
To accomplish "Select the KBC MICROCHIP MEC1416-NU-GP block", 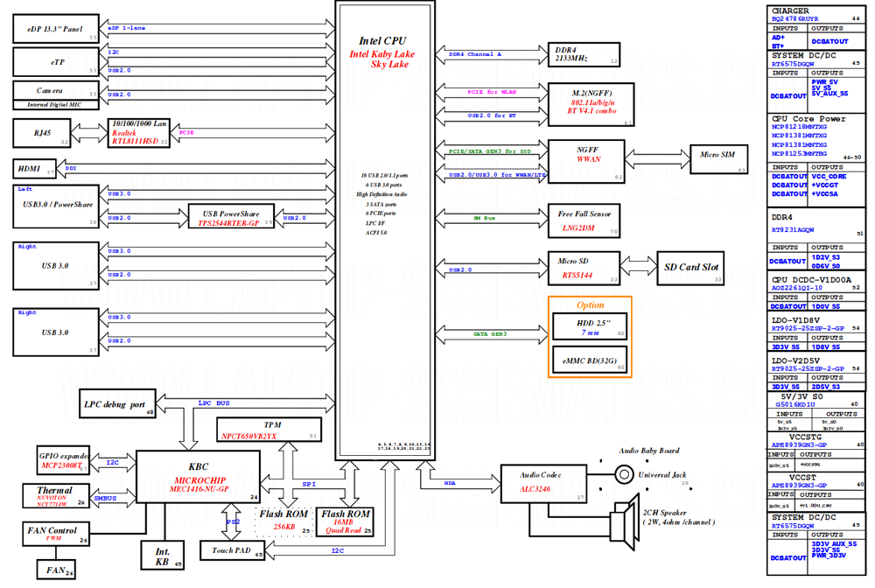I will (x=198, y=476).
